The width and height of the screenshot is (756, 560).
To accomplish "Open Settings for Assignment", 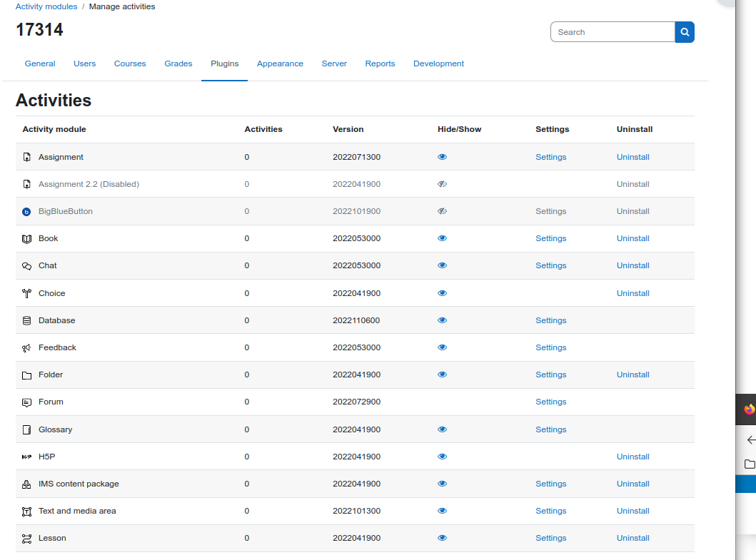I will [550, 157].
